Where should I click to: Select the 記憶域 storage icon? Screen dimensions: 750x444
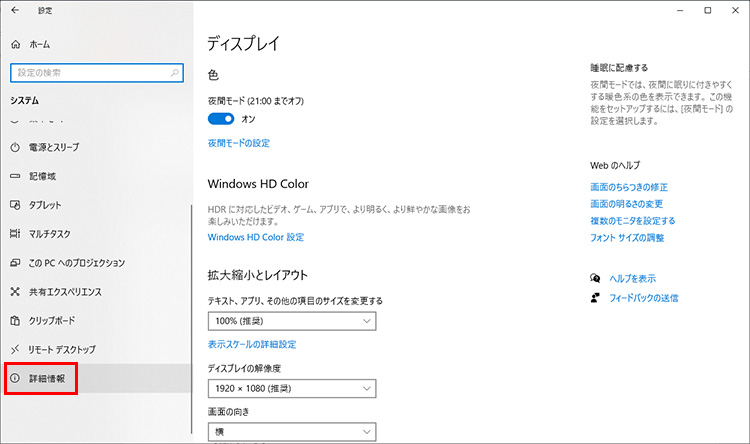point(15,176)
